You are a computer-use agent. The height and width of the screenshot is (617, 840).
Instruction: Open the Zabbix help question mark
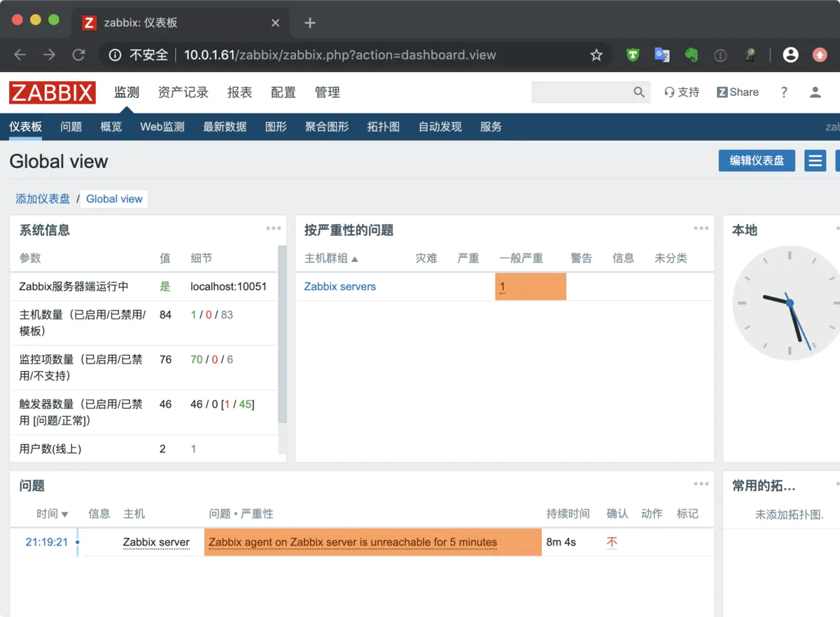coord(784,92)
